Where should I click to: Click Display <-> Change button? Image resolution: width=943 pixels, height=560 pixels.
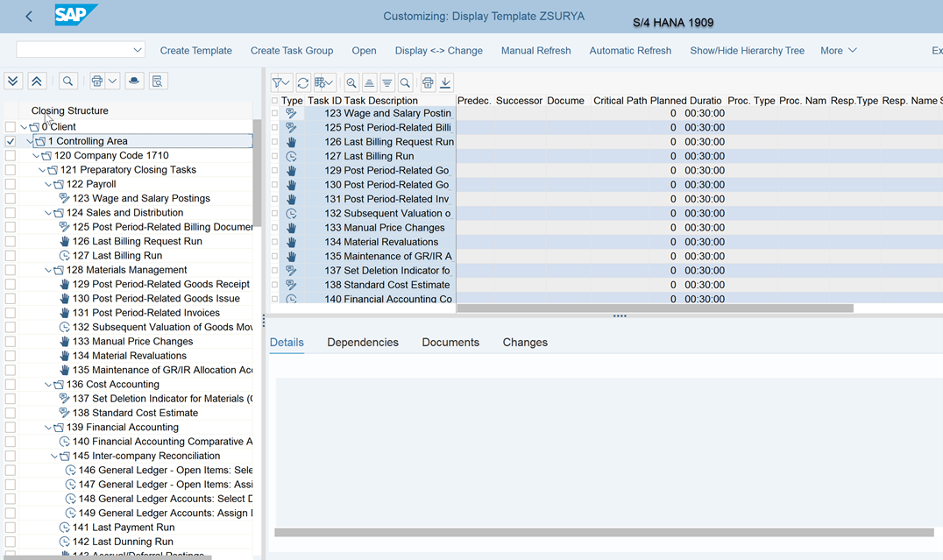click(438, 51)
